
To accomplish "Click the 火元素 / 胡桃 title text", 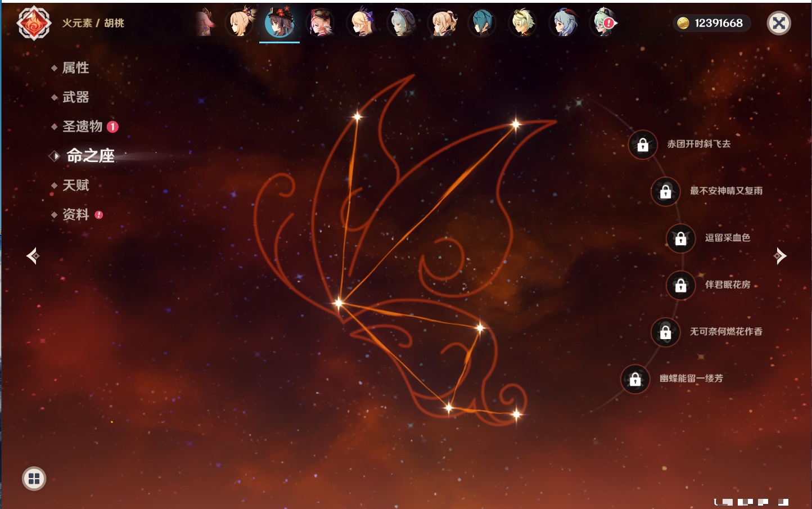I will [93, 23].
